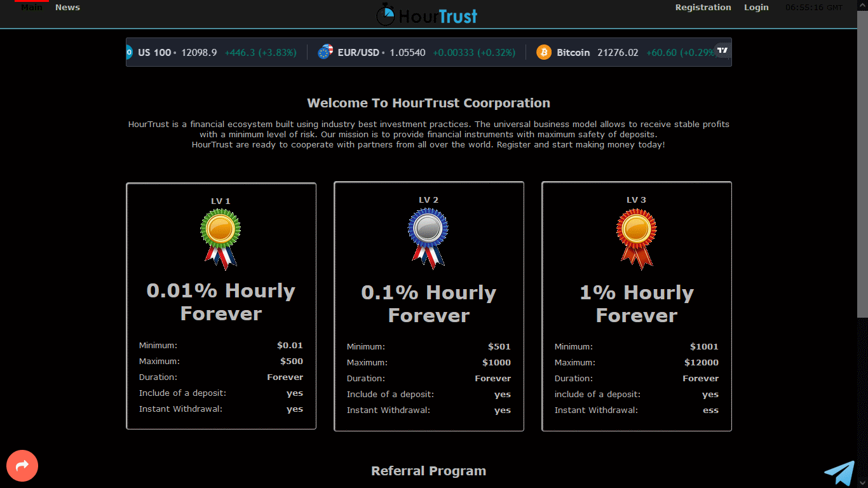
Task: Click the Bitcoin ticker label
Action: point(573,53)
